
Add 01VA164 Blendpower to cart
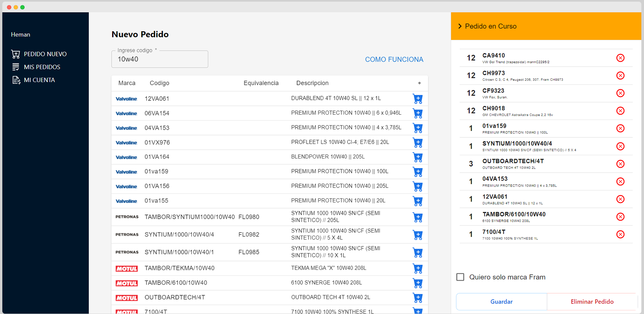418,157
